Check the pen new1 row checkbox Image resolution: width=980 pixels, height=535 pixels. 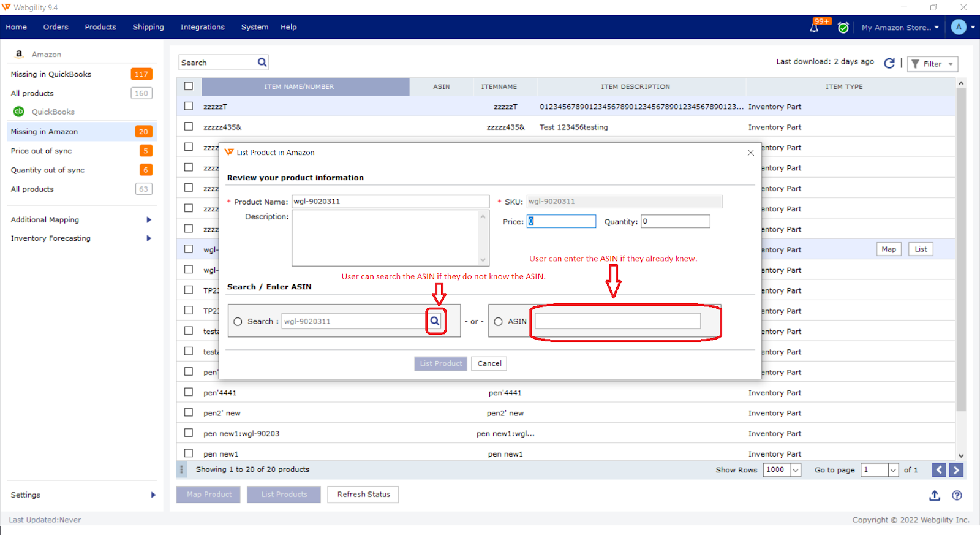tap(189, 453)
